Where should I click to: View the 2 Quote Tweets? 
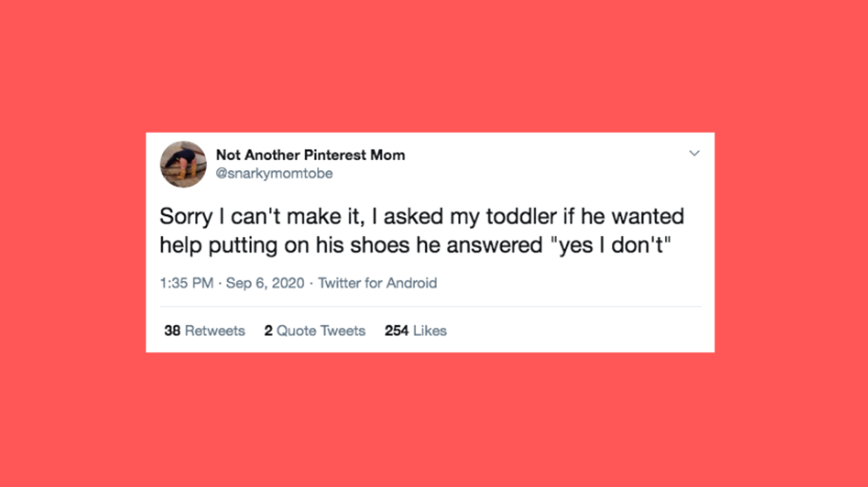(x=315, y=331)
